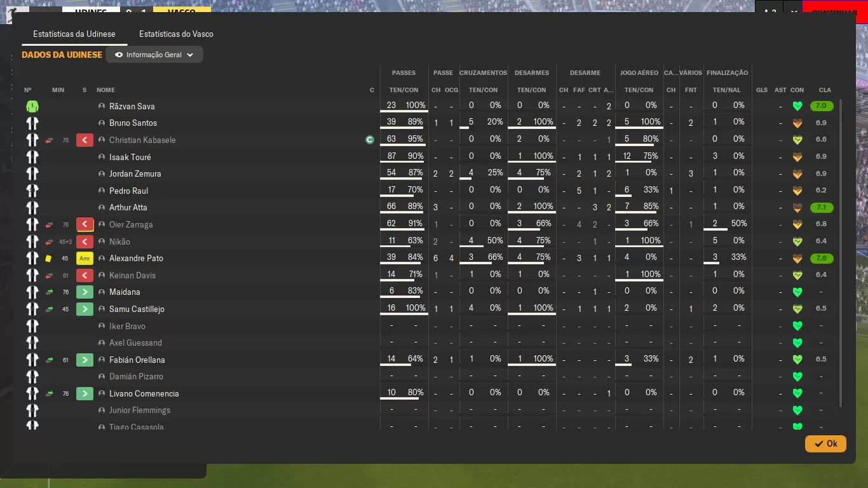Click Fabián Orellana's green substituted-on arrow

[x=85, y=360]
